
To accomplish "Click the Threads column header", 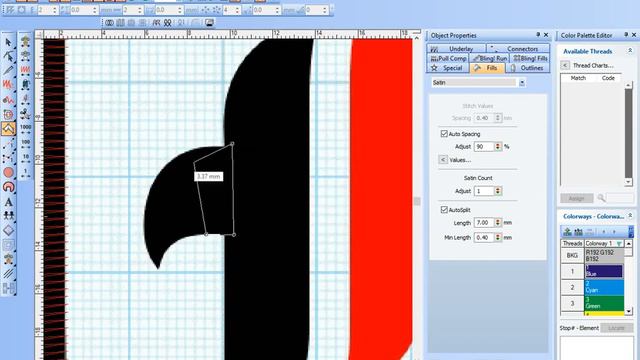I will pyautogui.click(x=572, y=244).
